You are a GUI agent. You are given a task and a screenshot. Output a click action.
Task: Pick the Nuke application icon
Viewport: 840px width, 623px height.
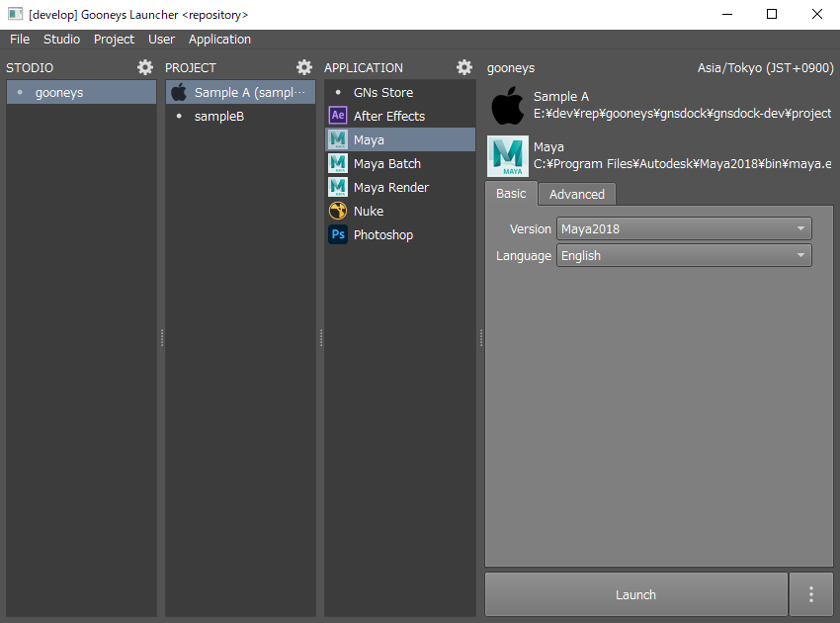tap(338, 211)
